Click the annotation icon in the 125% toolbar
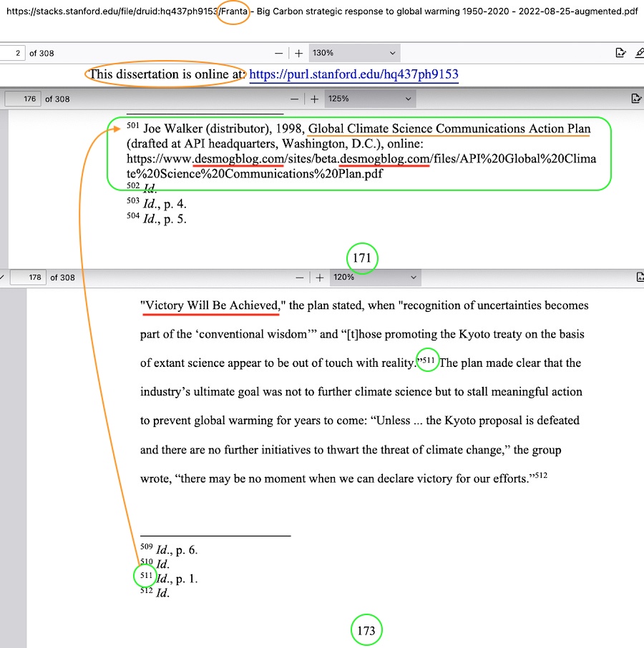 635,99
